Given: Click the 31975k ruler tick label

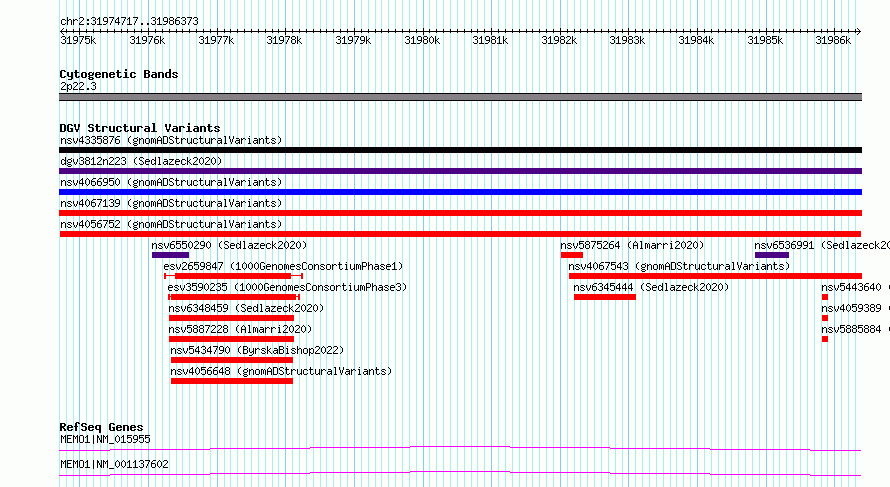Looking at the screenshot, I should coord(78,40).
